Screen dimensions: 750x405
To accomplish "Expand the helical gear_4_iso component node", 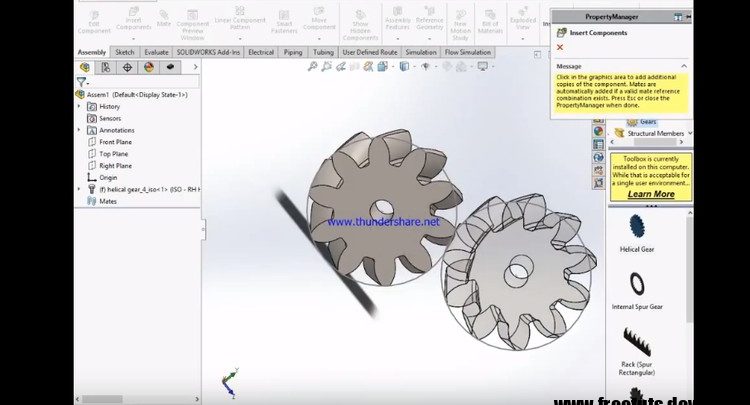I will (x=79, y=189).
